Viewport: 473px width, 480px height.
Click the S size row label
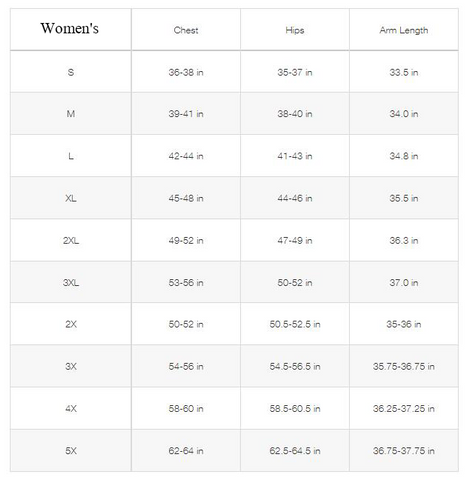coord(71,72)
